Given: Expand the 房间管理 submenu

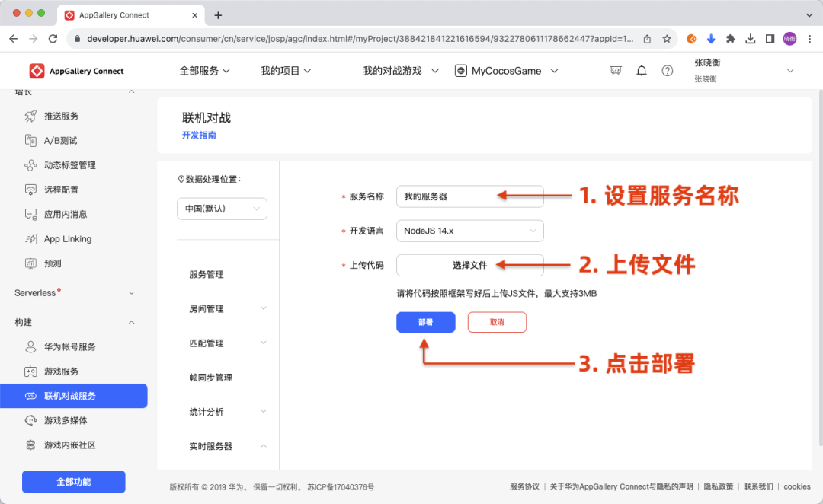Looking at the screenshot, I should (x=264, y=308).
